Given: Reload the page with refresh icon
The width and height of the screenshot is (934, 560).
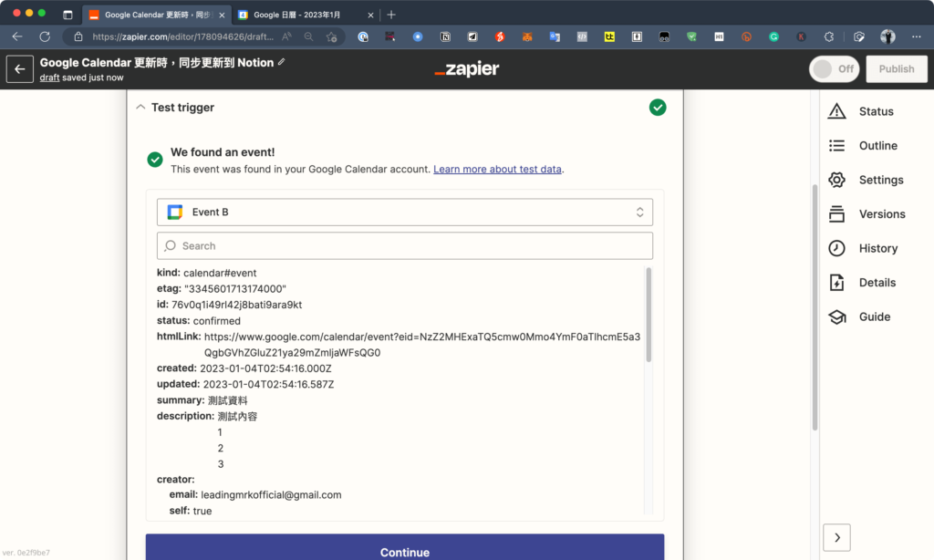Looking at the screenshot, I should click(x=45, y=36).
